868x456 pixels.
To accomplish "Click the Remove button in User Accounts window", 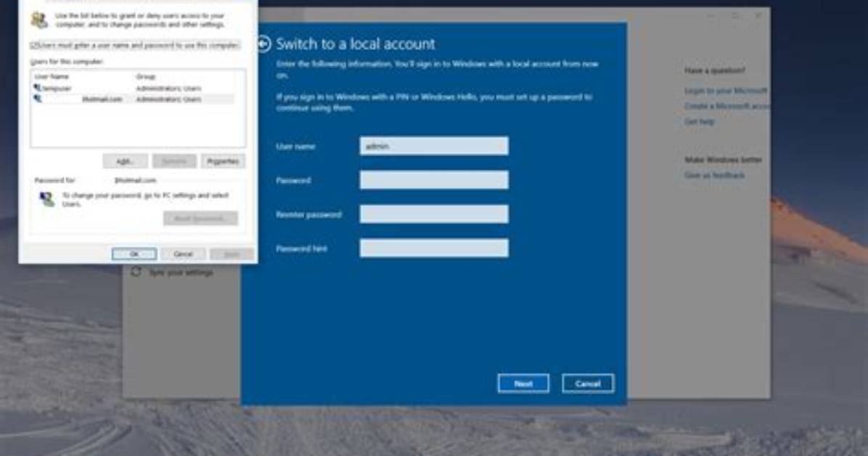I will pyautogui.click(x=174, y=161).
